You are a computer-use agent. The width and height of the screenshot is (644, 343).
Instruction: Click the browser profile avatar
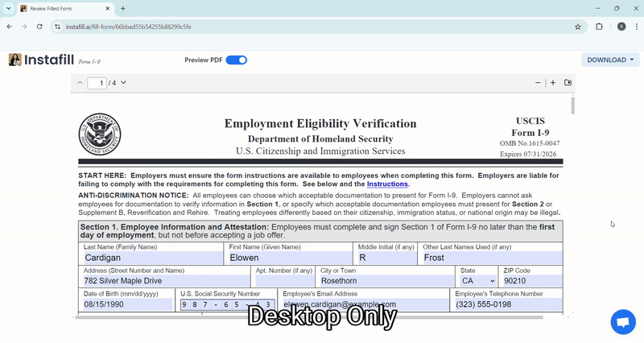(621, 27)
